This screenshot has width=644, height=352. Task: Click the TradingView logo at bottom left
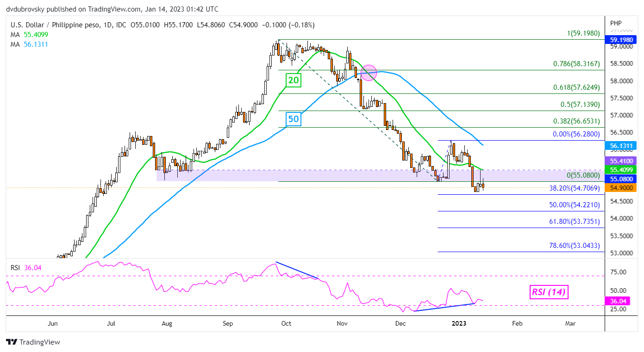(x=33, y=342)
